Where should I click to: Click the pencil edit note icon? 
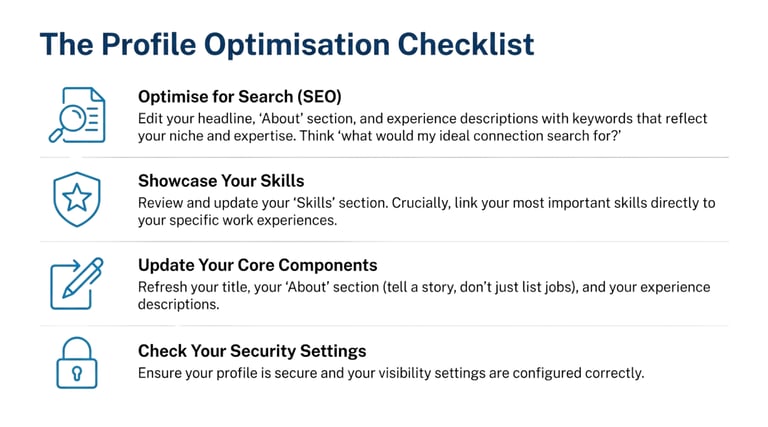coord(77,283)
